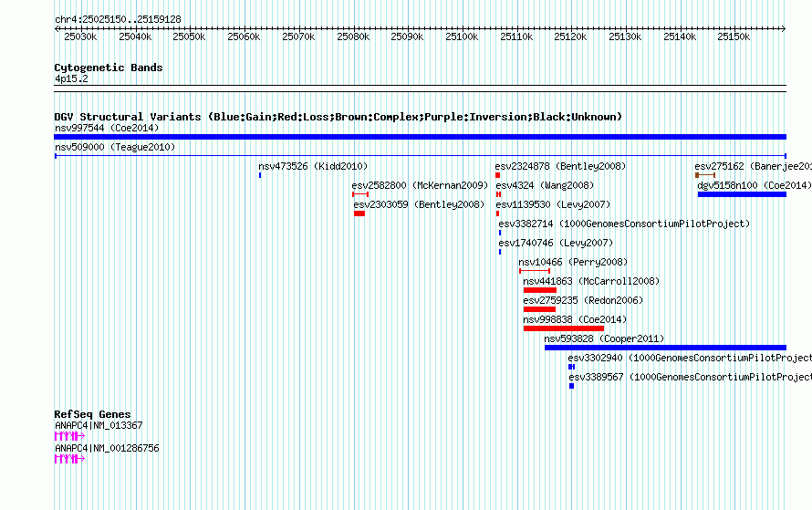The height and width of the screenshot is (510, 812).
Task: Click the esv2303059 (Bentley2008) label
Action: (x=419, y=204)
